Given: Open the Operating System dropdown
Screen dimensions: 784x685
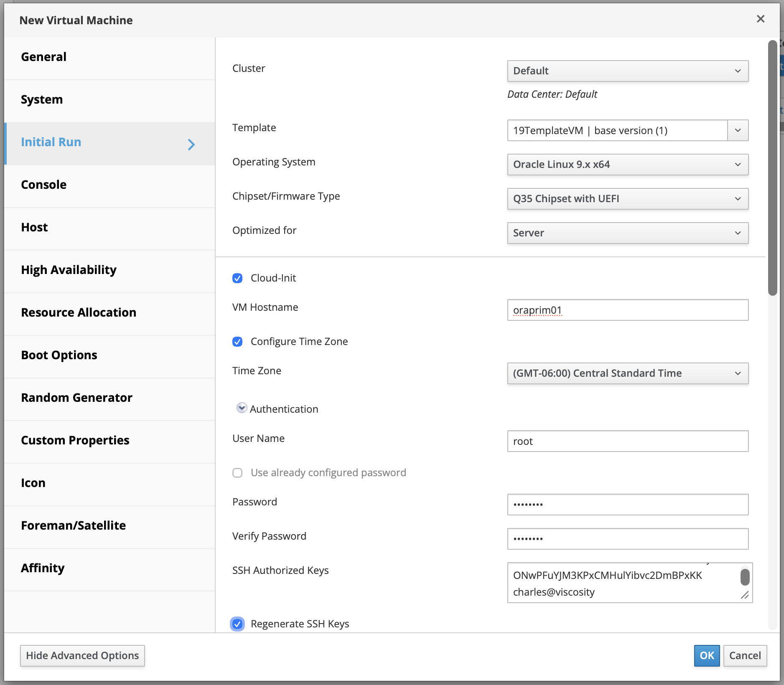Looking at the screenshot, I should click(628, 165).
